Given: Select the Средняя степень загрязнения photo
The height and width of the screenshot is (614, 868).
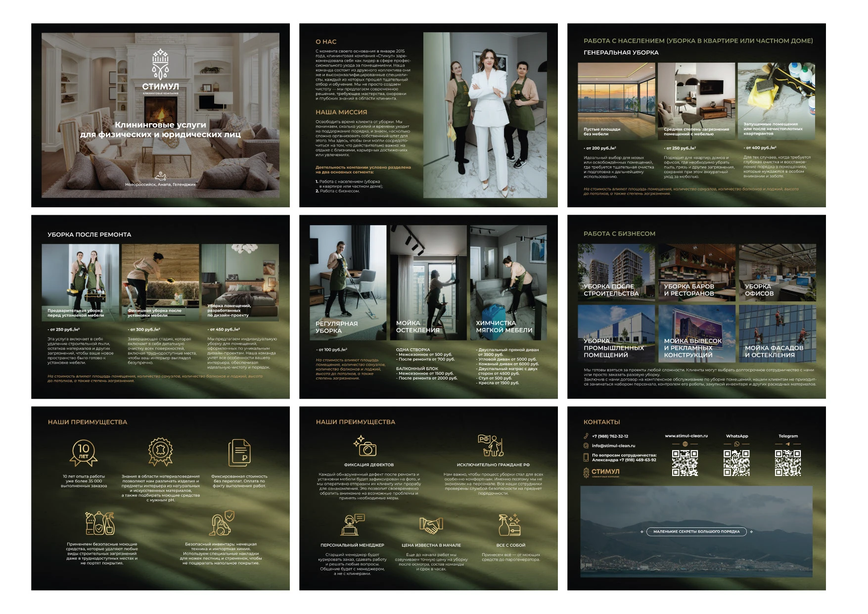Looking at the screenshot, I should pyautogui.click(x=696, y=101).
